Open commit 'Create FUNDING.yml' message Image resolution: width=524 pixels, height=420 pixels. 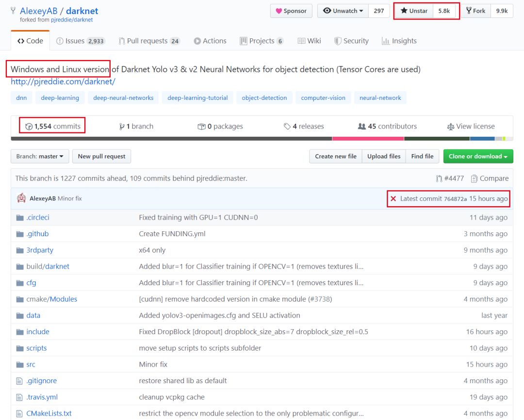point(172,234)
